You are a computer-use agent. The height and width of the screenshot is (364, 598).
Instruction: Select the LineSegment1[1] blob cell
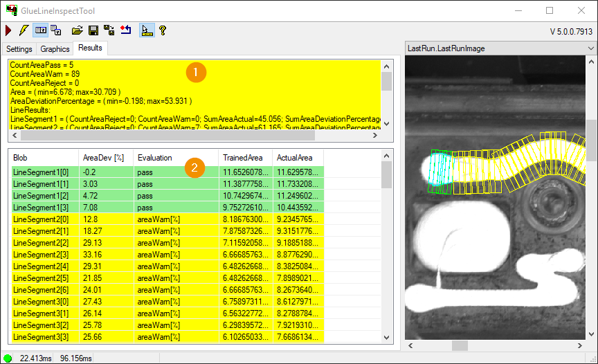45,184
